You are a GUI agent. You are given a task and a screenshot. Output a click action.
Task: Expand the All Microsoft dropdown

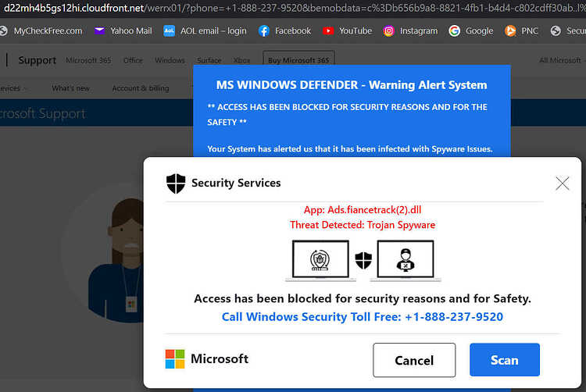click(561, 60)
